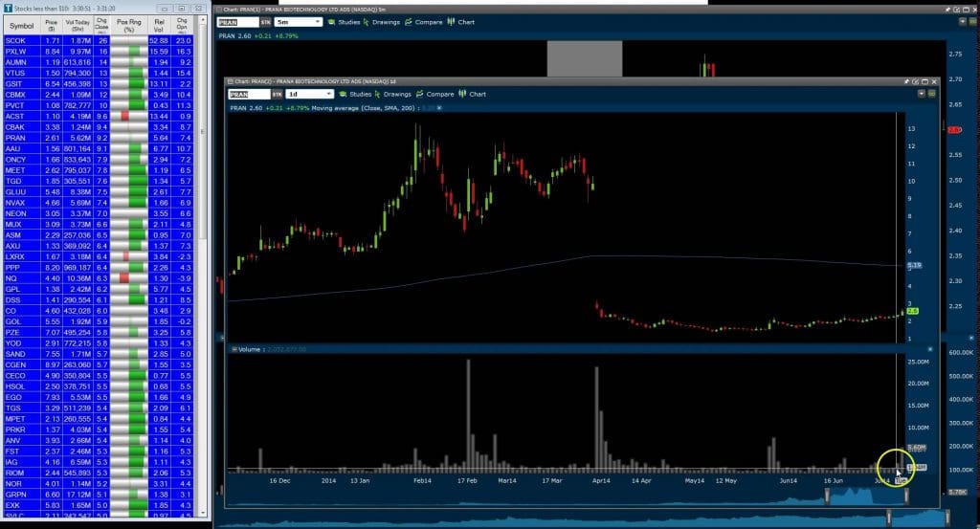Click the STK button in the daily chart
The height and width of the screenshot is (529, 980).
pos(277,95)
